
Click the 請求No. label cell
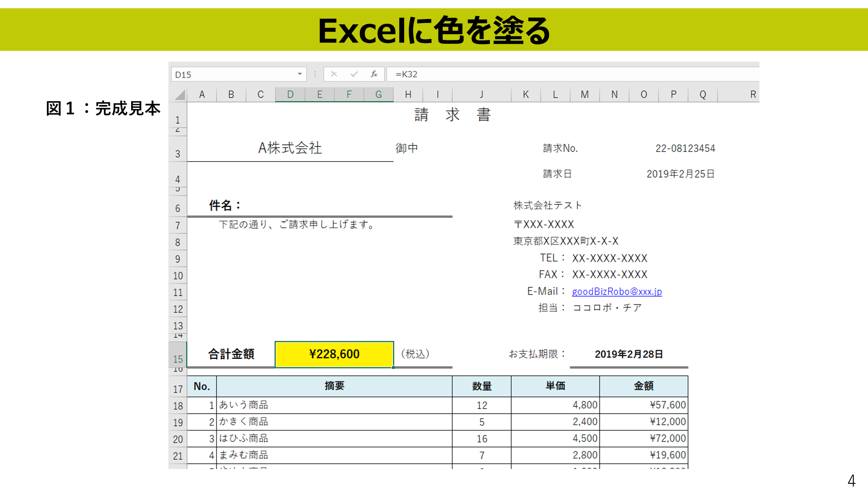560,148
